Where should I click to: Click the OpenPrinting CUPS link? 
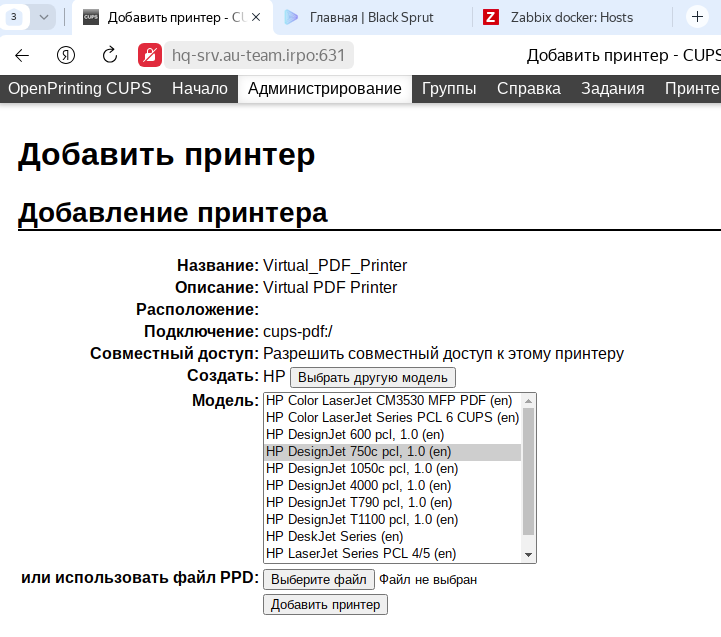(x=80, y=88)
